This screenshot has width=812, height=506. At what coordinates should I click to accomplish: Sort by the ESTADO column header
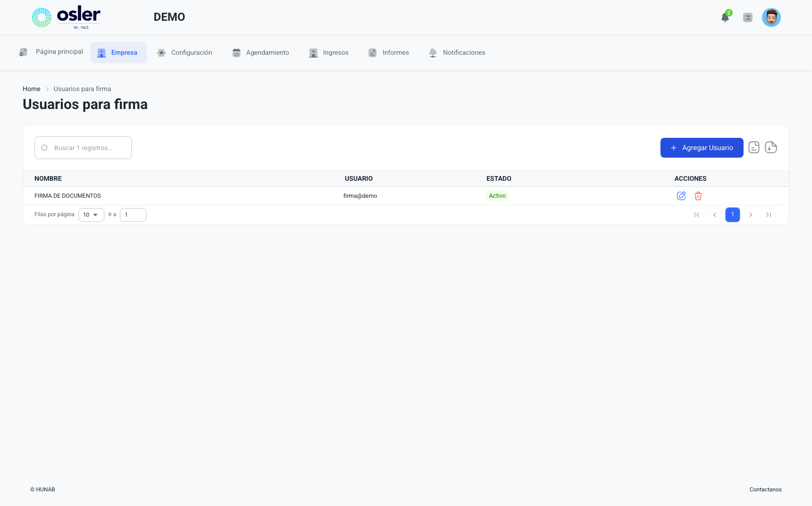(499, 178)
